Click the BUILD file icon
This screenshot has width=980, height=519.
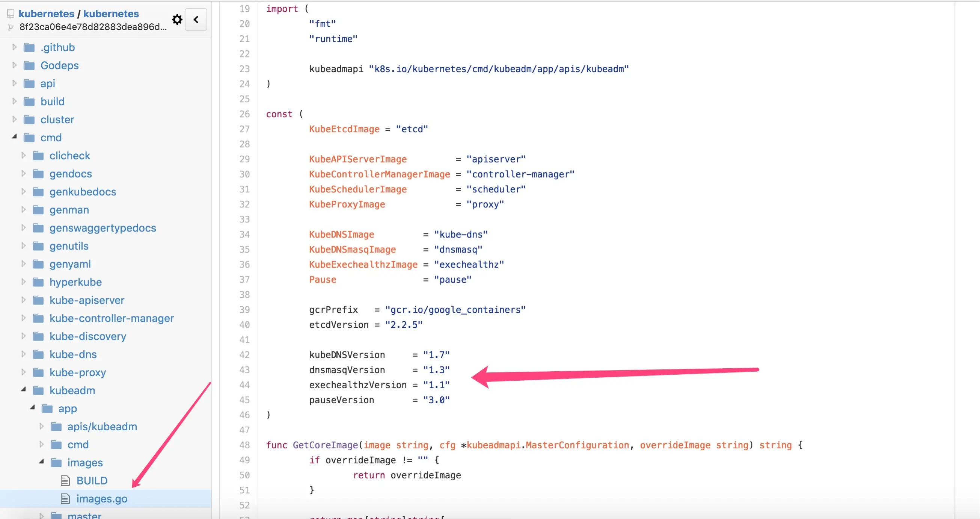click(65, 481)
